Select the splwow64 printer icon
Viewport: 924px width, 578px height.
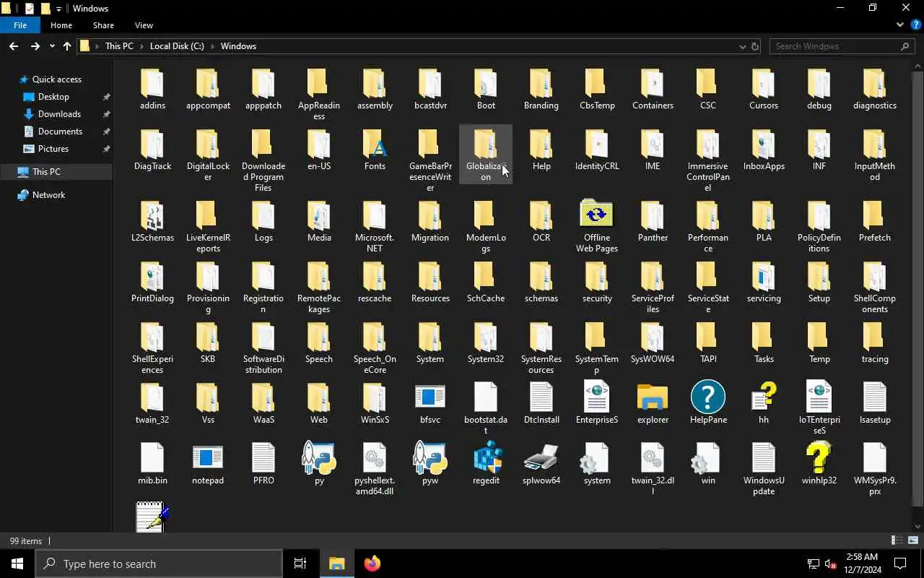pyautogui.click(x=541, y=459)
